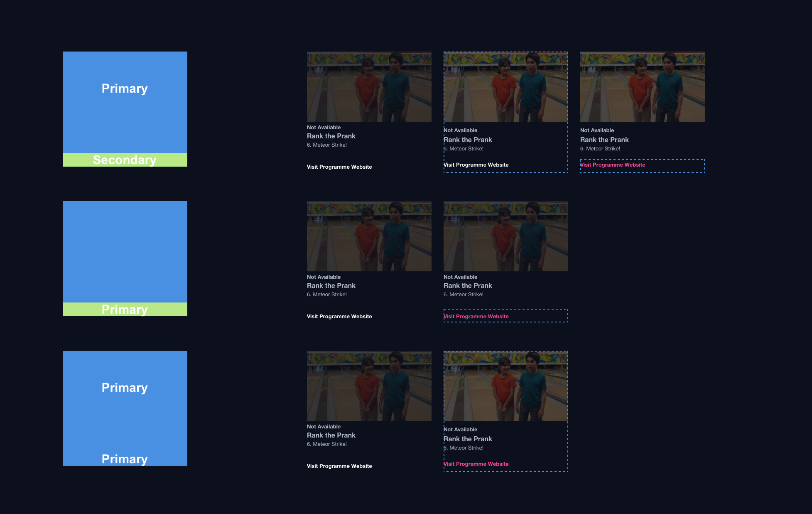Open the third thumbnail in top card row
The width and height of the screenshot is (812, 514).
642,86
